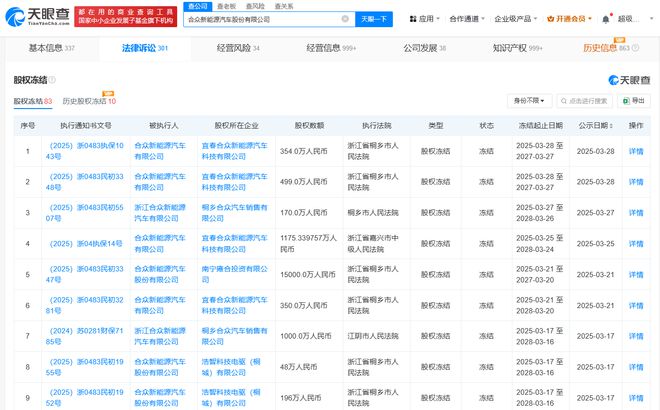660x410 pixels.
Task: Click the 执行通知书文号 column header
Action: (86, 125)
